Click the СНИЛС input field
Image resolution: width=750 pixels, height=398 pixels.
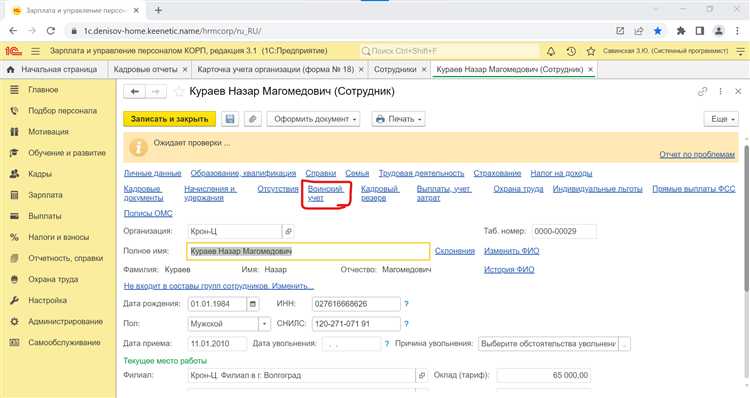pyautogui.click(x=356, y=324)
